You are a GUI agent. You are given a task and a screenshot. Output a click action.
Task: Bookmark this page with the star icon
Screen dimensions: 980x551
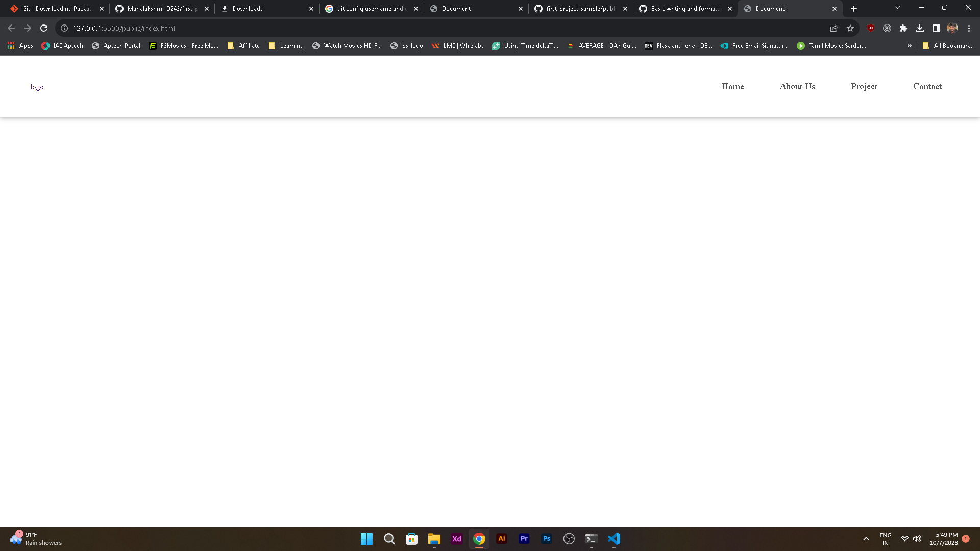pyautogui.click(x=850, y=28)
